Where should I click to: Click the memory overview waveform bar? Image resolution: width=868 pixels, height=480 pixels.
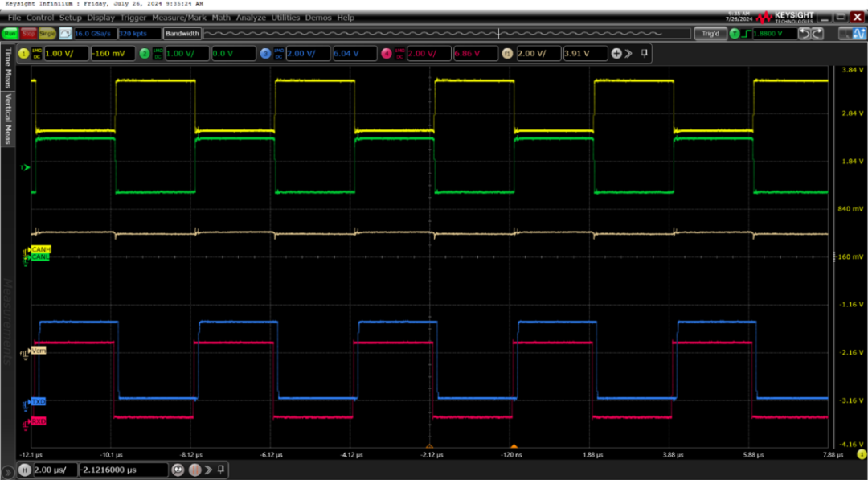446,34
